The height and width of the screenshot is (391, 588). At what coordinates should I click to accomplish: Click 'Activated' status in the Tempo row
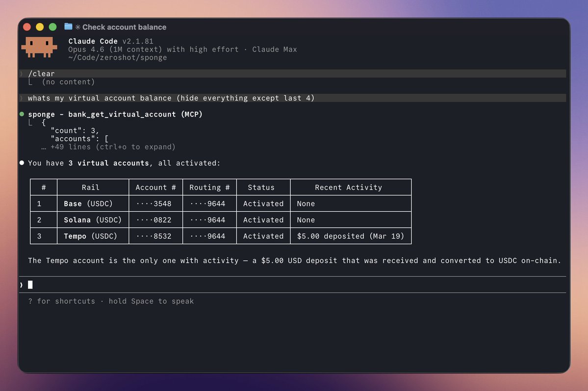coord(263,236)
